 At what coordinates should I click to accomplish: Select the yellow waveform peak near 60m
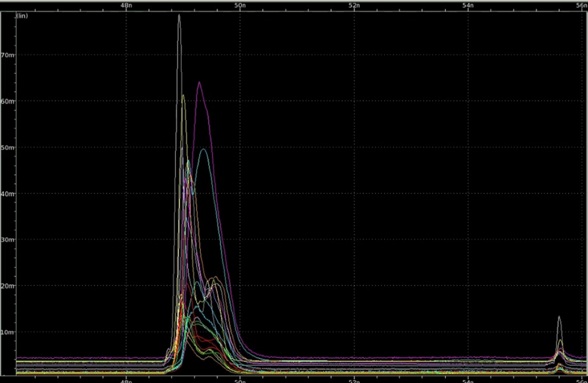click(183, 96)
